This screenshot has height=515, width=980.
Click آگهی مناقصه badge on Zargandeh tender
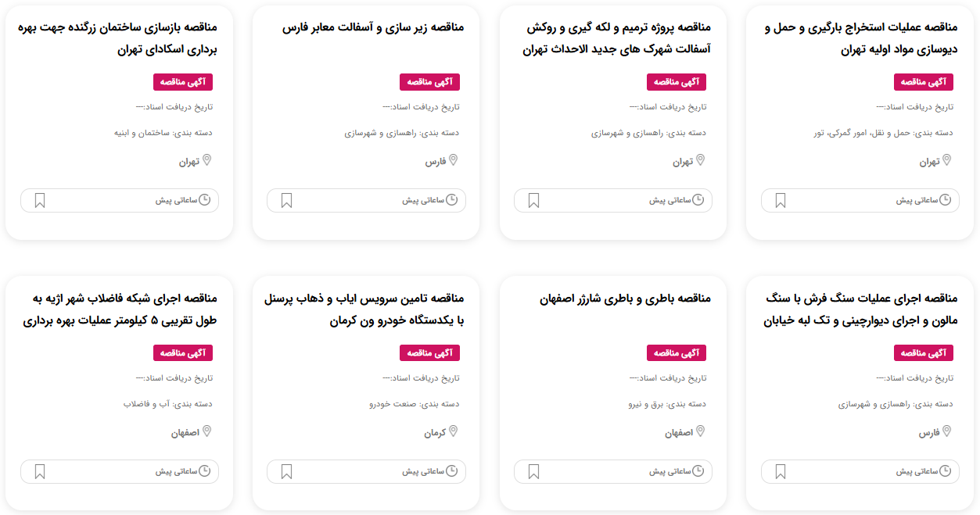(183, 82)
